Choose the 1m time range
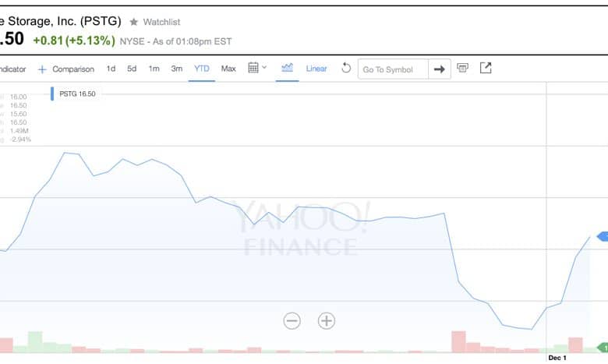 (154, 69)
